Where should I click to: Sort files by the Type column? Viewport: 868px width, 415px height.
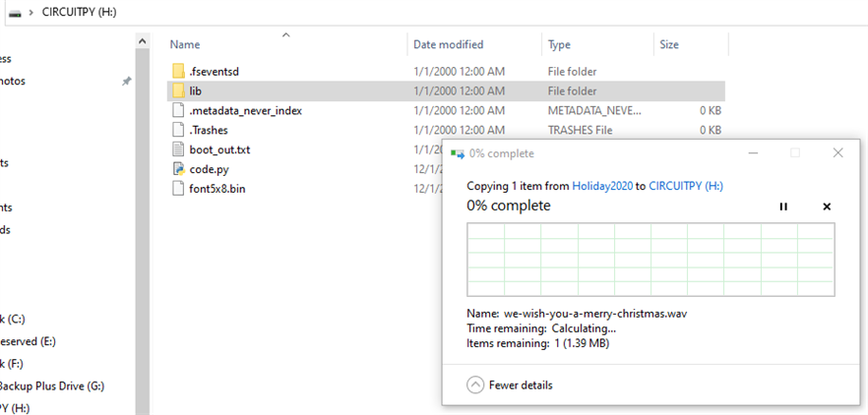[559, 44]
